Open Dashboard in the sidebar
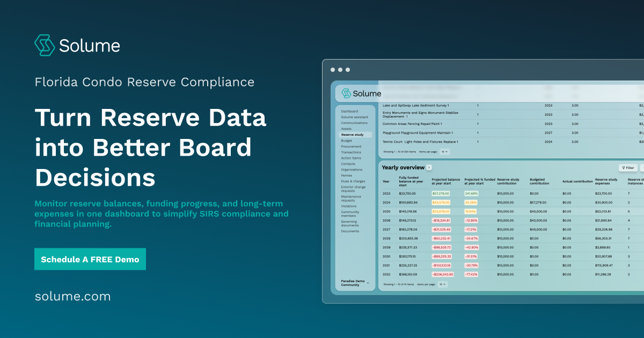644x338 pixels. click(x=349, y=112)
